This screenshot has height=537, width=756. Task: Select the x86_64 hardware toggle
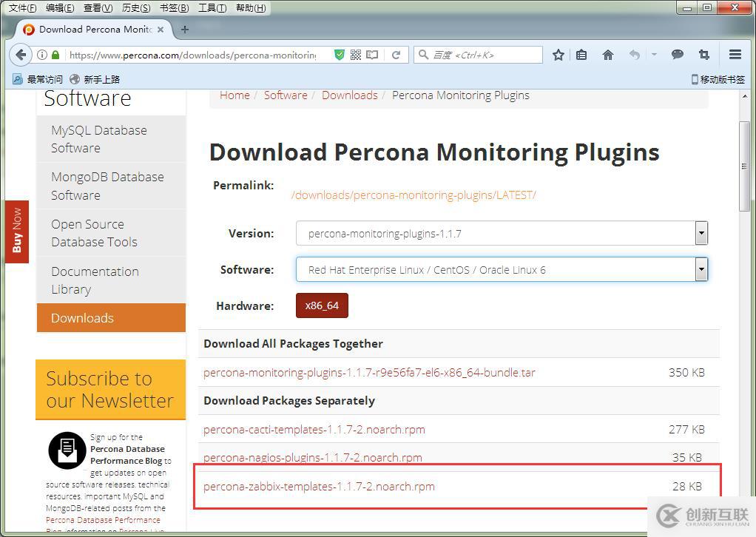point(321,305)
